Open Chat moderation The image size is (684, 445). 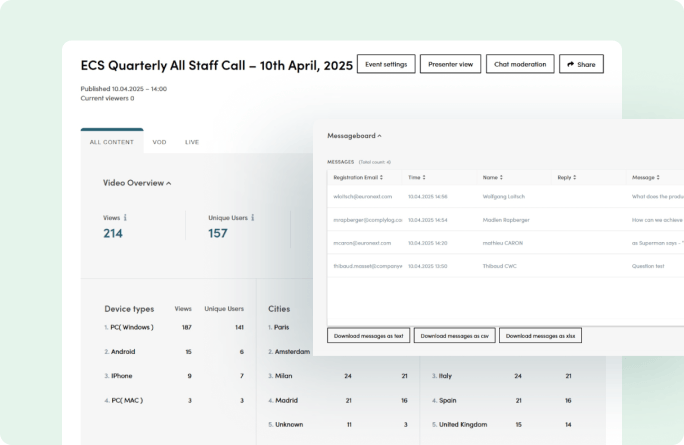tap(520, 64)
